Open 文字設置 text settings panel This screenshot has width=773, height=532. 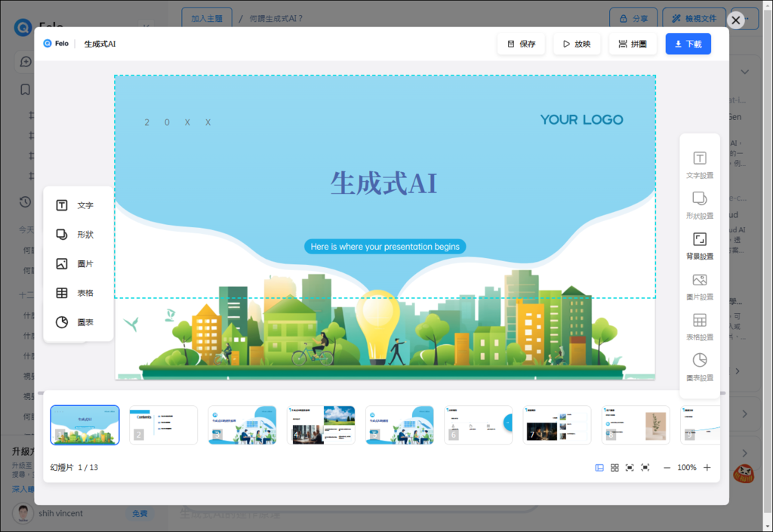[700, 165]
